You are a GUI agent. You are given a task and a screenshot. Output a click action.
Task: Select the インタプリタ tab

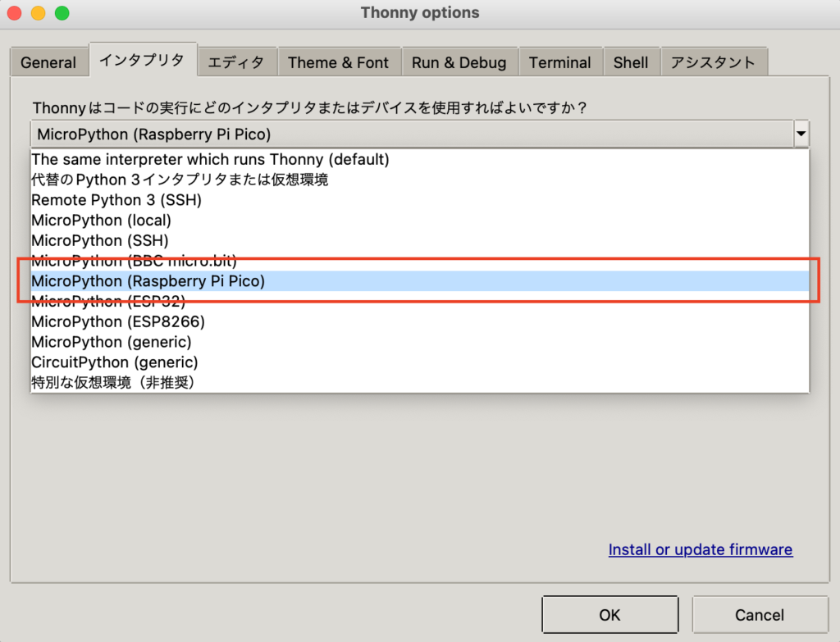143,60
